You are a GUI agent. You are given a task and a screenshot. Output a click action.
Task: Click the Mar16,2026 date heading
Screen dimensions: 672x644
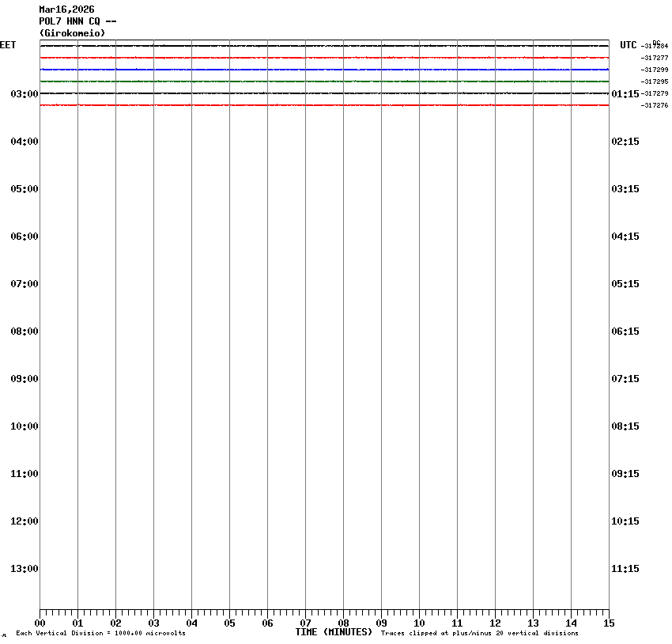66,9
